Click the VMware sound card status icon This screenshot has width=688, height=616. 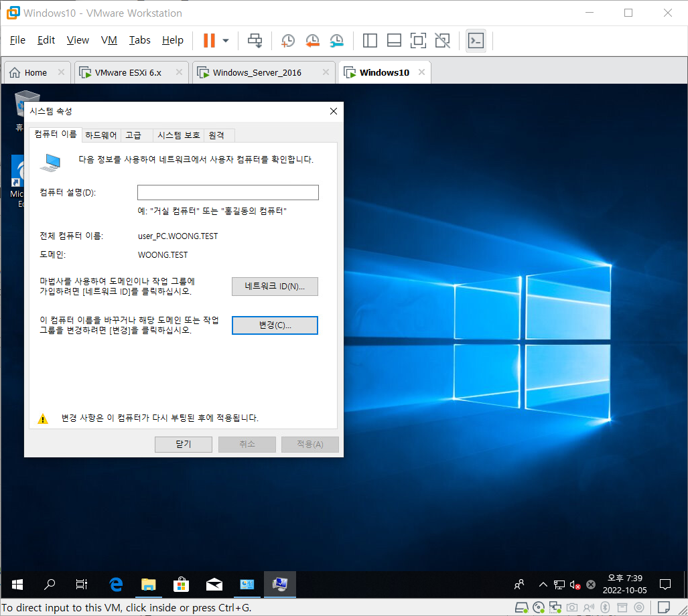589,607
